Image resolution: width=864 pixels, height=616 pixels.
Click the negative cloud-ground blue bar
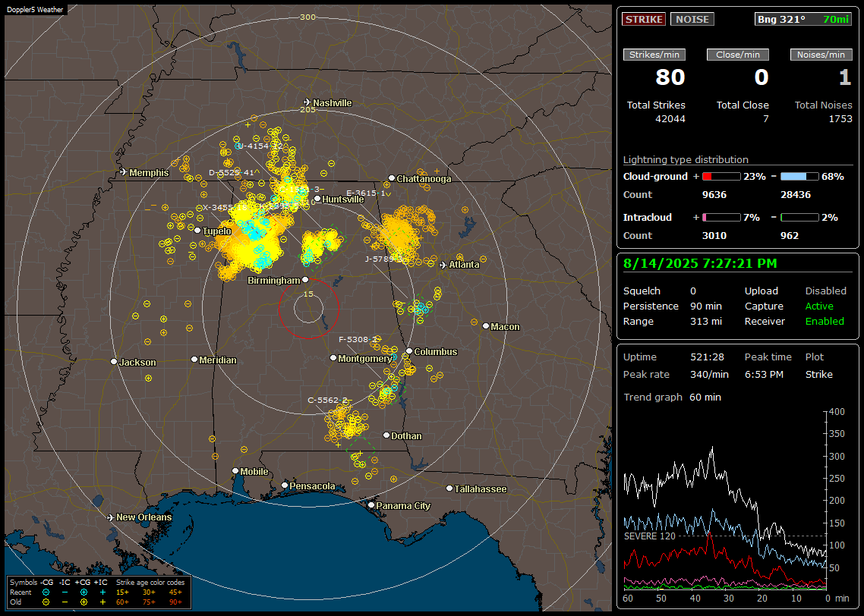799,177
